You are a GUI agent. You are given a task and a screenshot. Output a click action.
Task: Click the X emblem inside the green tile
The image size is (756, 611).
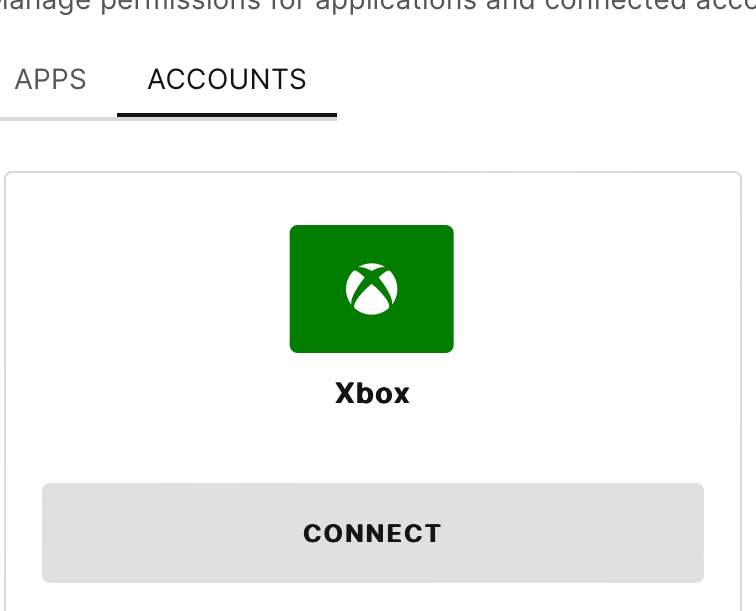point(372,289)
